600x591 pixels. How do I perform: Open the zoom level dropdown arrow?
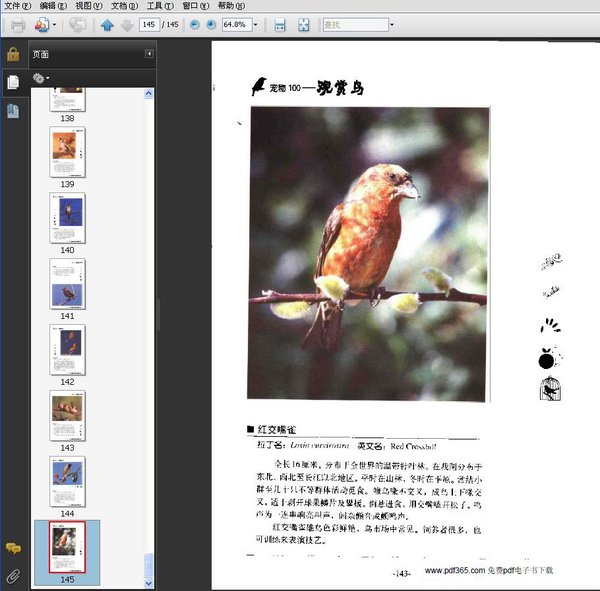pos(256,25)
